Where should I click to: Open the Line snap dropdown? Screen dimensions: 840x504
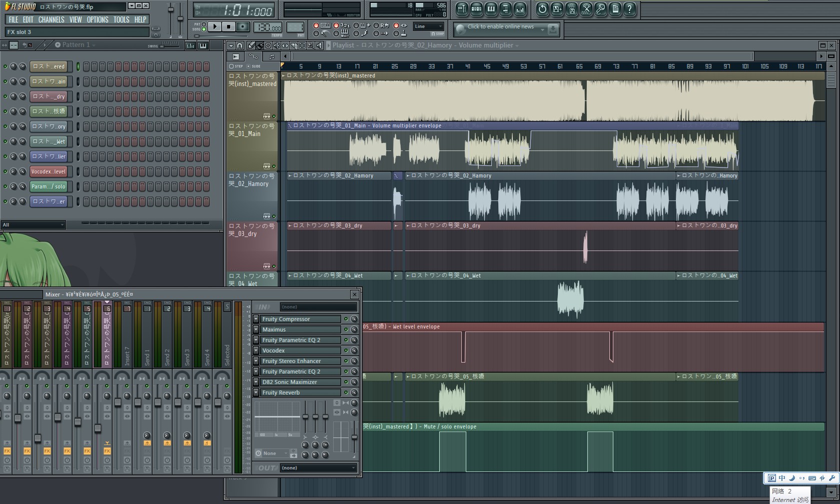429,26
